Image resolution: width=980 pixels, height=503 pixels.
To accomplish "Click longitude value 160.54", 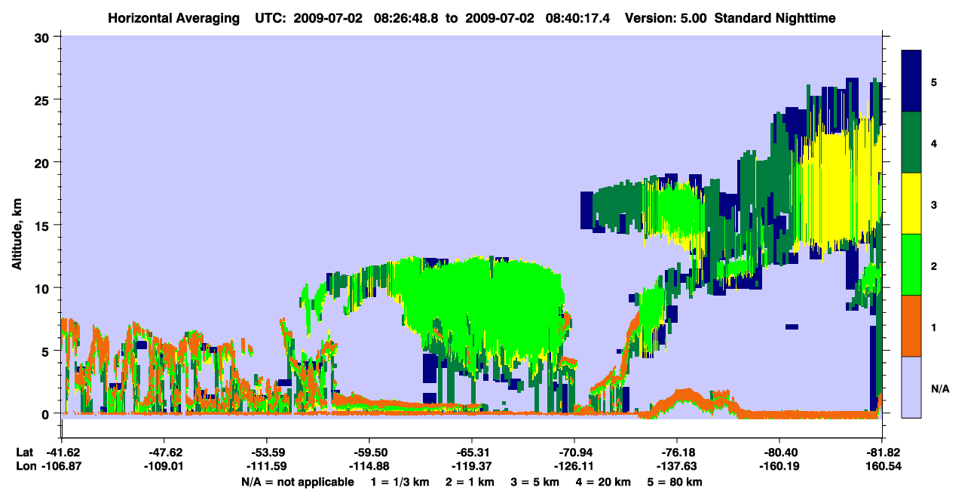I will pos(882,467).
